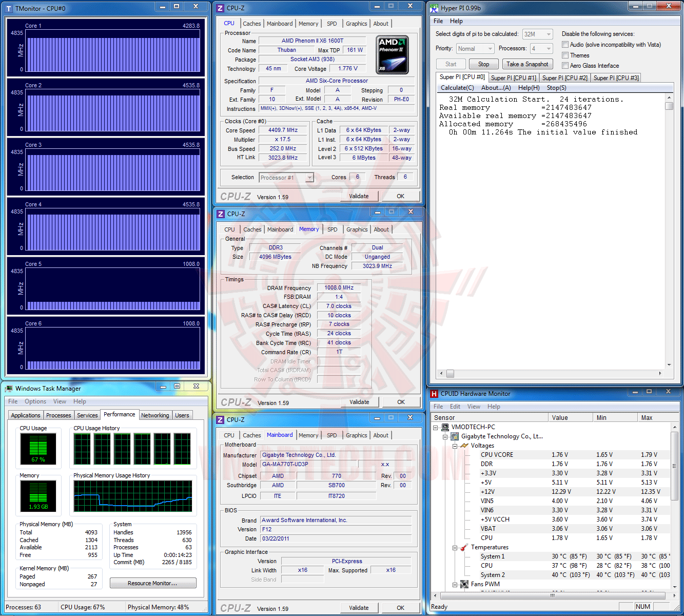Open the Processors dropdown showing 4

click(541, 48)
